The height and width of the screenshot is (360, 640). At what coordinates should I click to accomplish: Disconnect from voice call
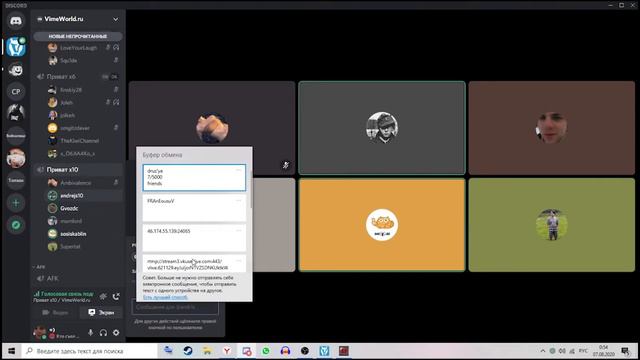click(116, 296)
